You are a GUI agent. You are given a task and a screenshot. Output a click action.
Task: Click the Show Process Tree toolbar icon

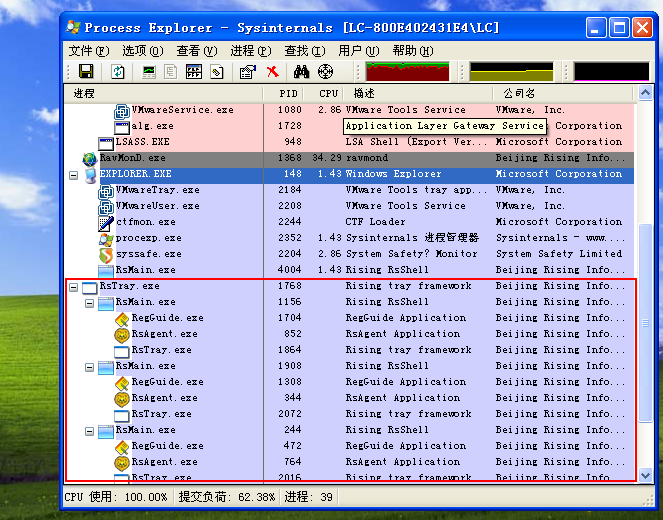[x=171, y=71]
